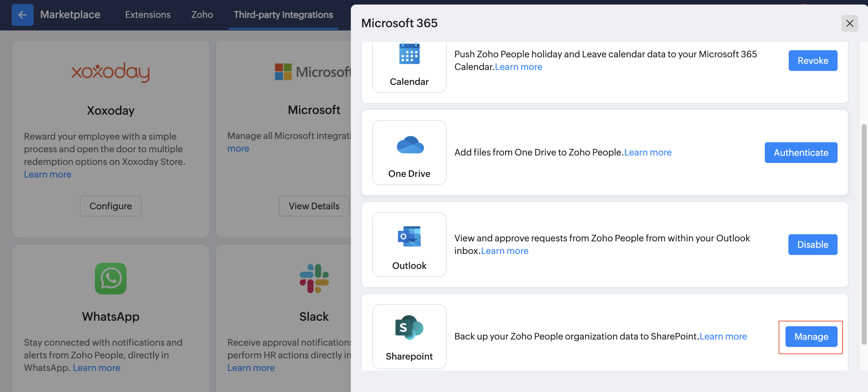Click the WhatsApp logo icon
This screenshot has height=392, width=868.
click(x=110, y=278)
